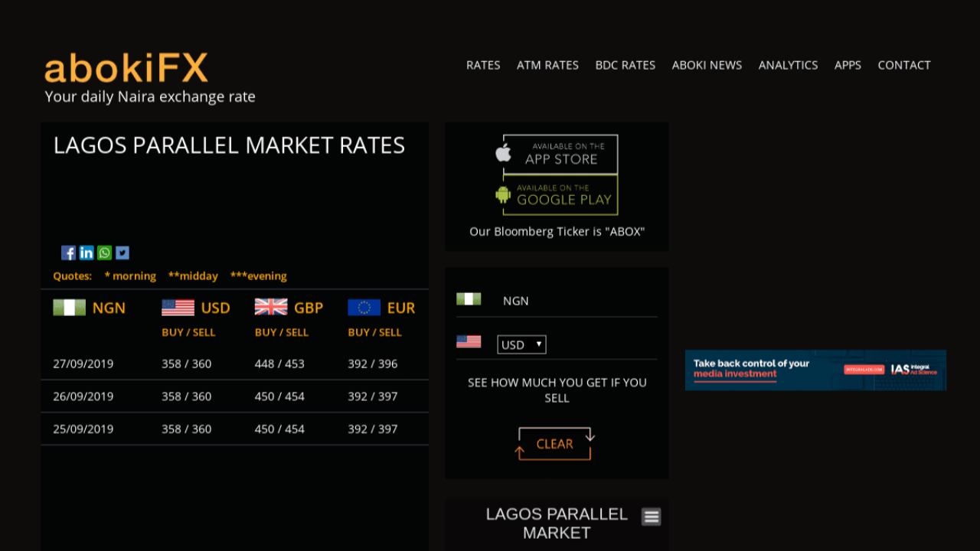Navigate to ABOKI NEWS

[707, 65]
